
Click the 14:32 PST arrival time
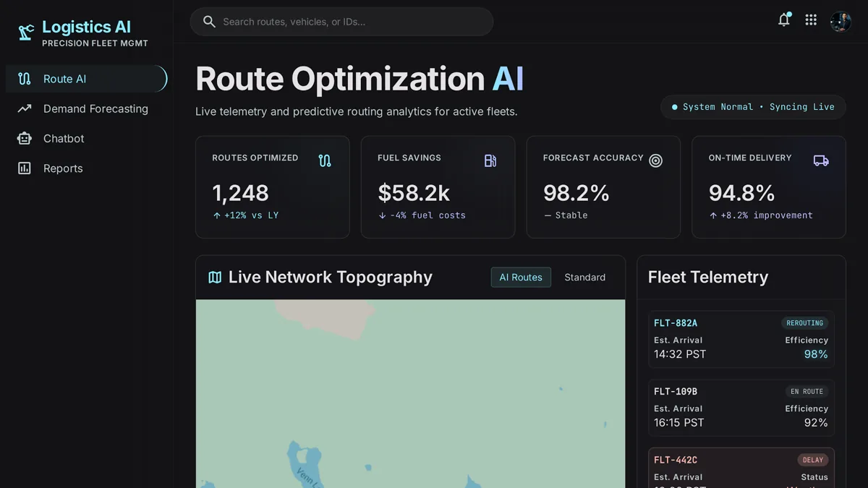(680, 354)
